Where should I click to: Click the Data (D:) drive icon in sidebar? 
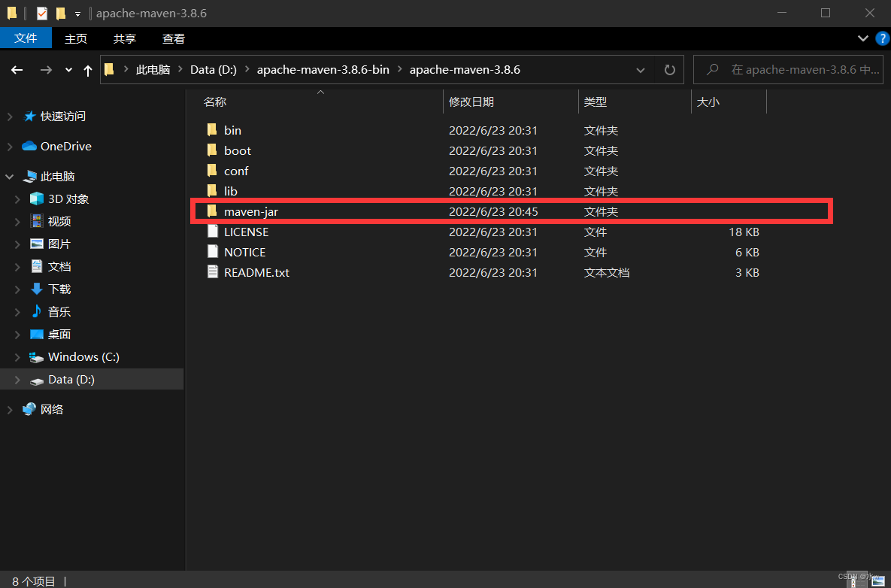(x=37, y=380)
